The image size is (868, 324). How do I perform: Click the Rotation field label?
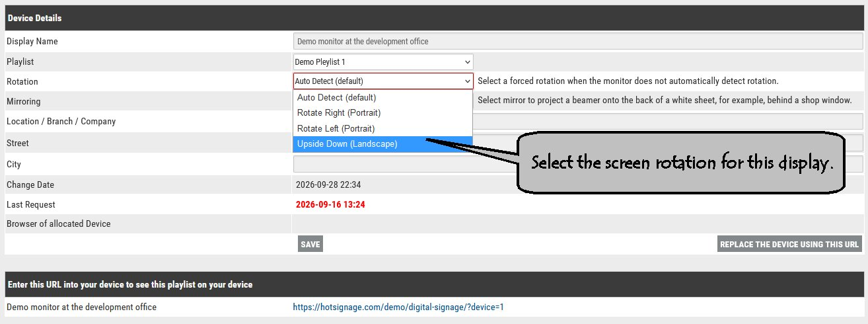(22, 82)
